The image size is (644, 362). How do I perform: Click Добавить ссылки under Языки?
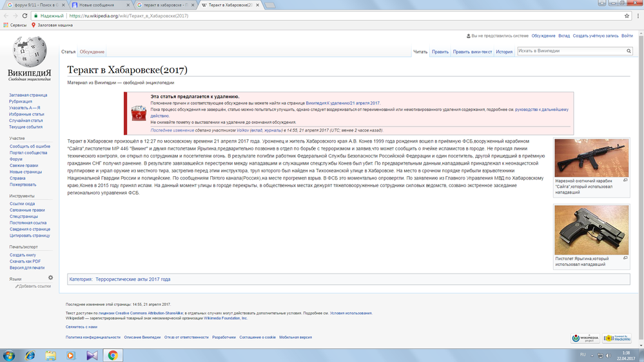point(35,287)
